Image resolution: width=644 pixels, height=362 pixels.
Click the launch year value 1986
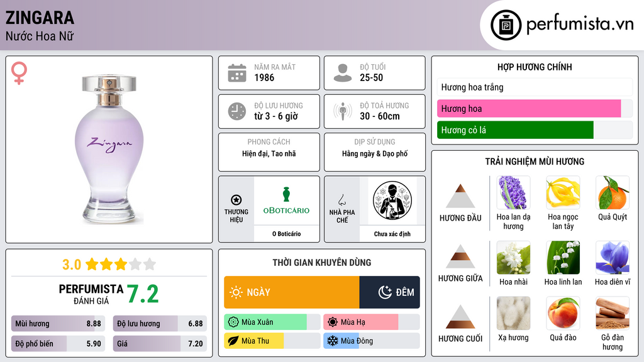tap(264, 77)
